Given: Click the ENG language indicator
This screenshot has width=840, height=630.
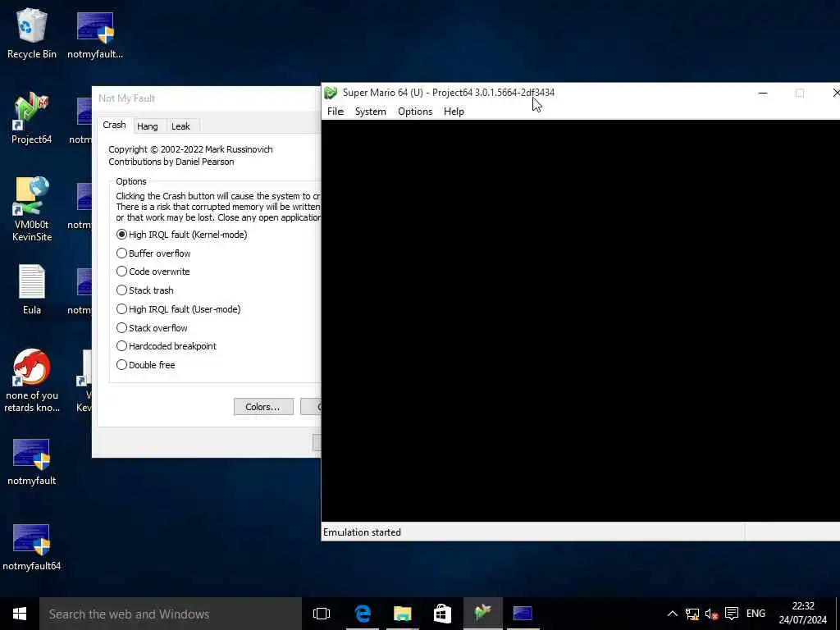Looking at the screenshot, I should click(x=756, y=614).
